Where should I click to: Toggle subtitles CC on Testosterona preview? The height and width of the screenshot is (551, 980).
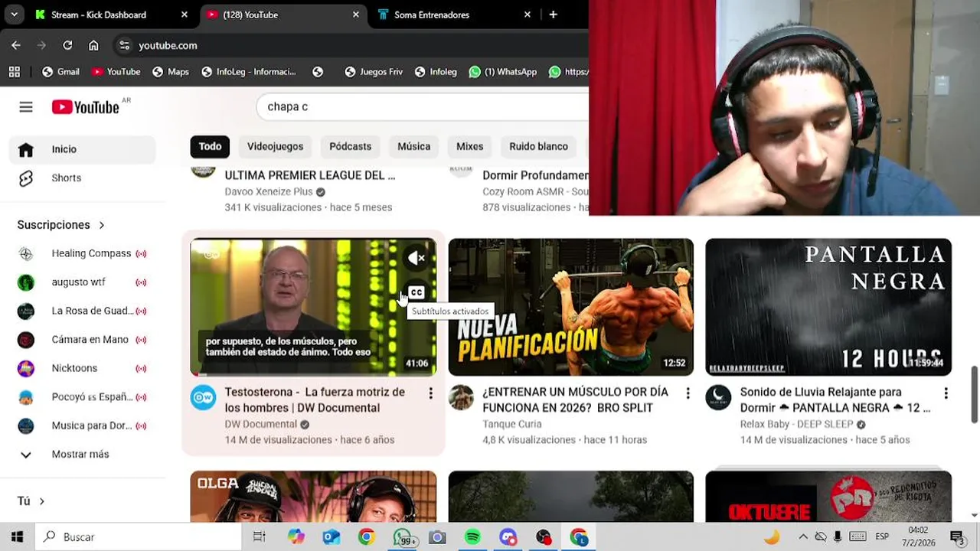[x=416, y=292]
